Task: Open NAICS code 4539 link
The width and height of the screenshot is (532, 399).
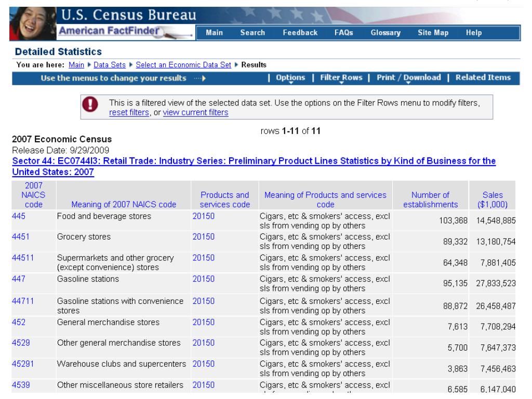Action: tap(21, 385)
